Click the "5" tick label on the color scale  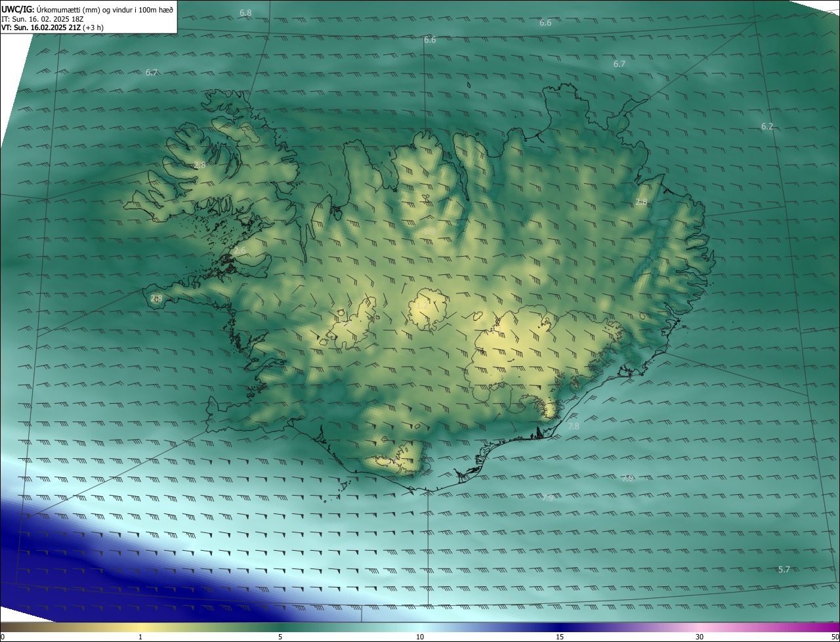point(280,637)
